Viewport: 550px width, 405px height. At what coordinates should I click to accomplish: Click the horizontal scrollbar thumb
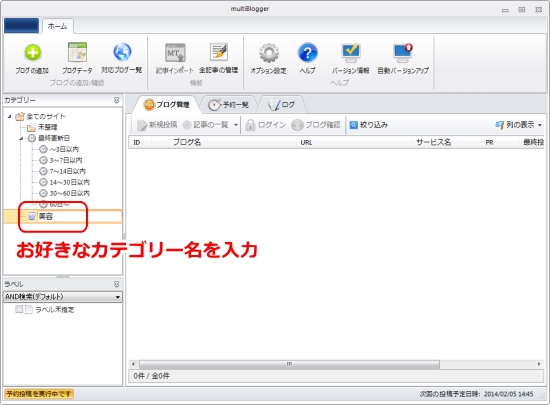(289, 364)
